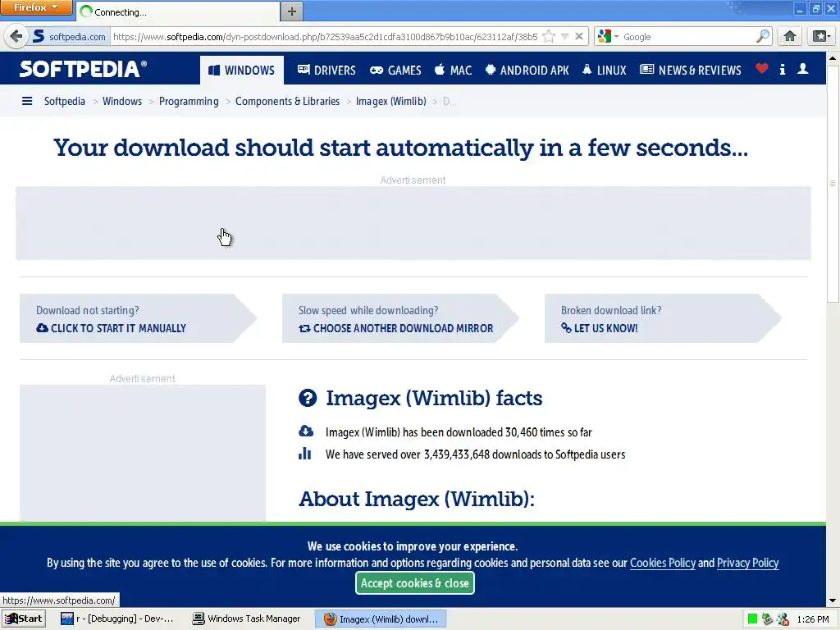Click the search magnifier icon
Viewport: 840px width, 630px height.
click(763, 36)
